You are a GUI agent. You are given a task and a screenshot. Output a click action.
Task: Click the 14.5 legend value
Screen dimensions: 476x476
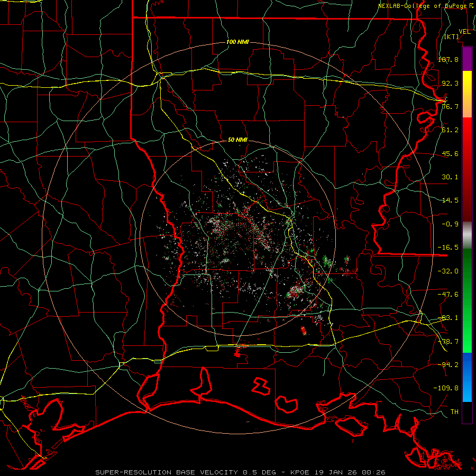(x=450, y=200)
